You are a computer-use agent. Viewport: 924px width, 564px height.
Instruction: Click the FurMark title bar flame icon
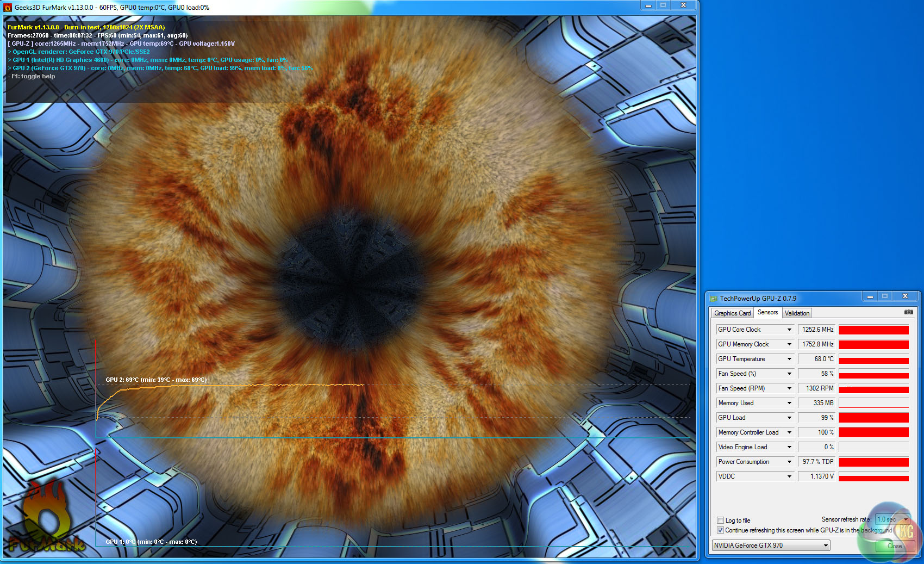click(8, 8)
